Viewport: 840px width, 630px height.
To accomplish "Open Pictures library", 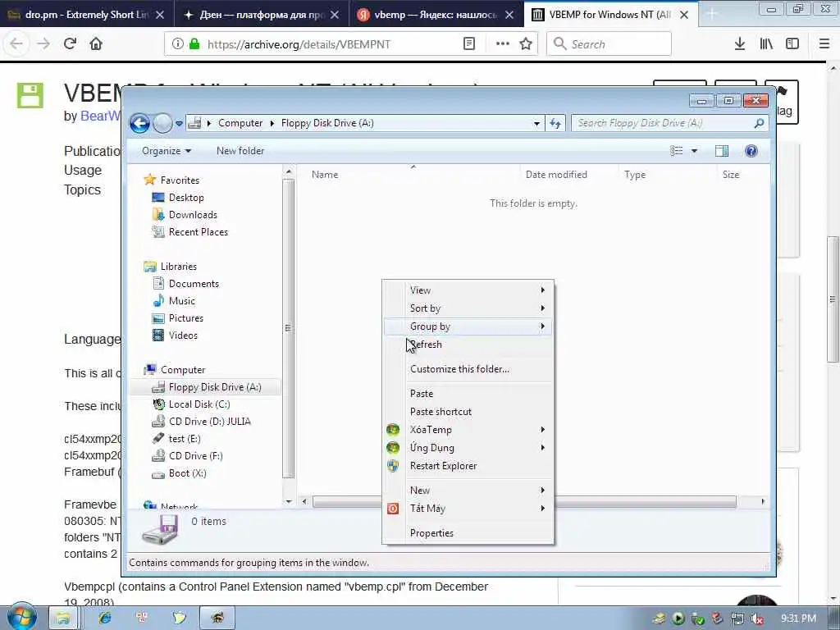I will click(186, 317).
